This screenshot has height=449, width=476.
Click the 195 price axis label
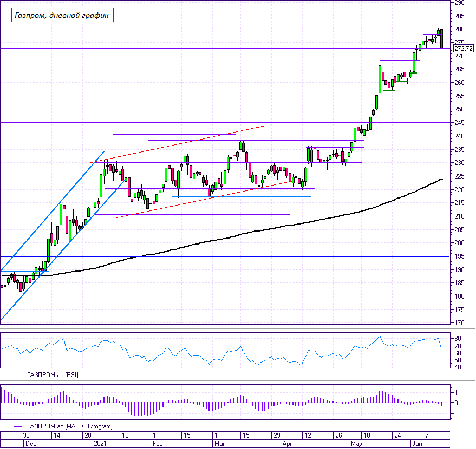pos(459,256)
